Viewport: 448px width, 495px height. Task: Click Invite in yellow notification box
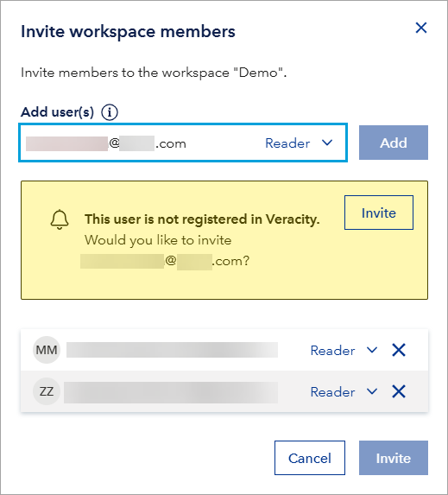pyautogui.click(x=379, y=213)
